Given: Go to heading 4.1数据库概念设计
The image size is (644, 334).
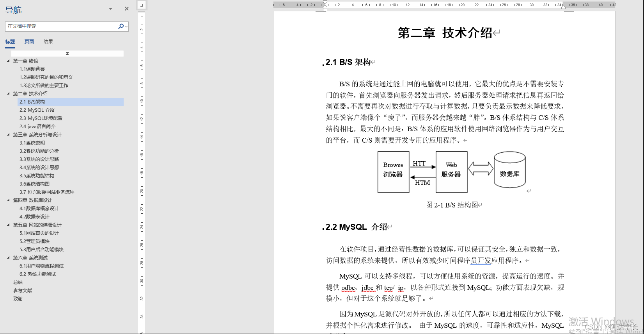Looking at the screenshot, I should [39, 209].
